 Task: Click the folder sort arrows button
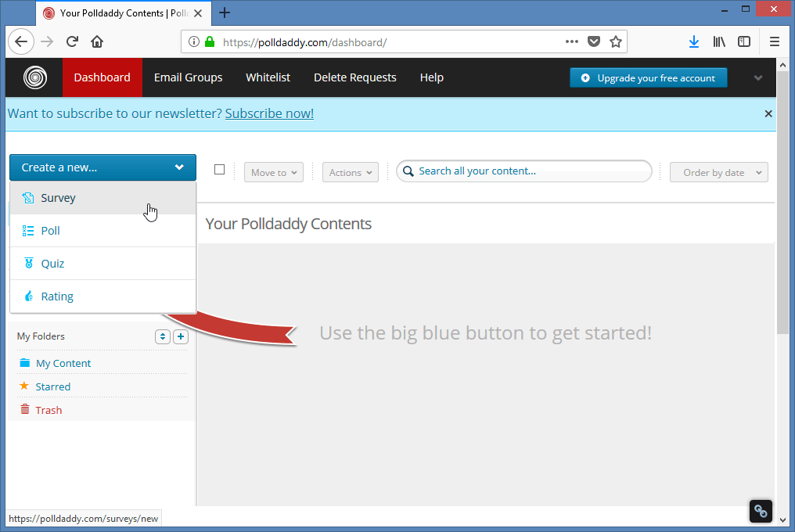(x=162, y=336)
